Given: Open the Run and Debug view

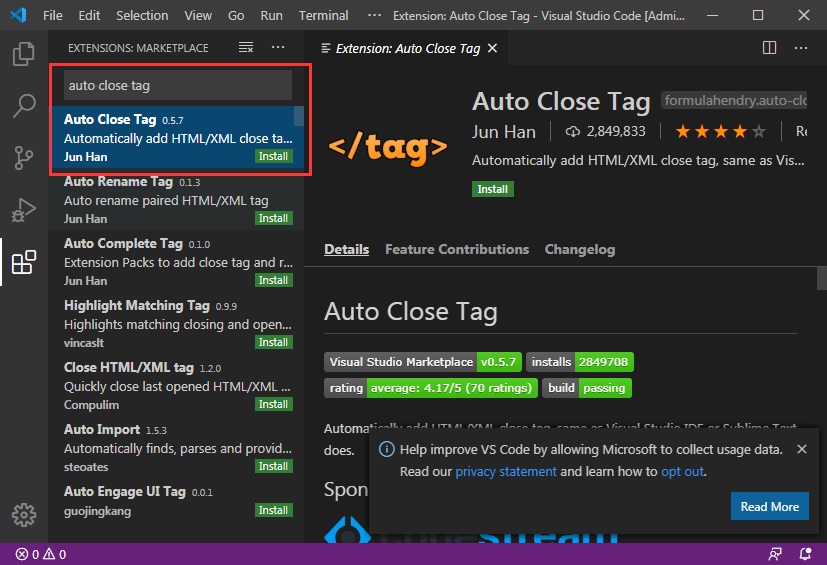Looking at the screenshot, I should click(24, 210).
